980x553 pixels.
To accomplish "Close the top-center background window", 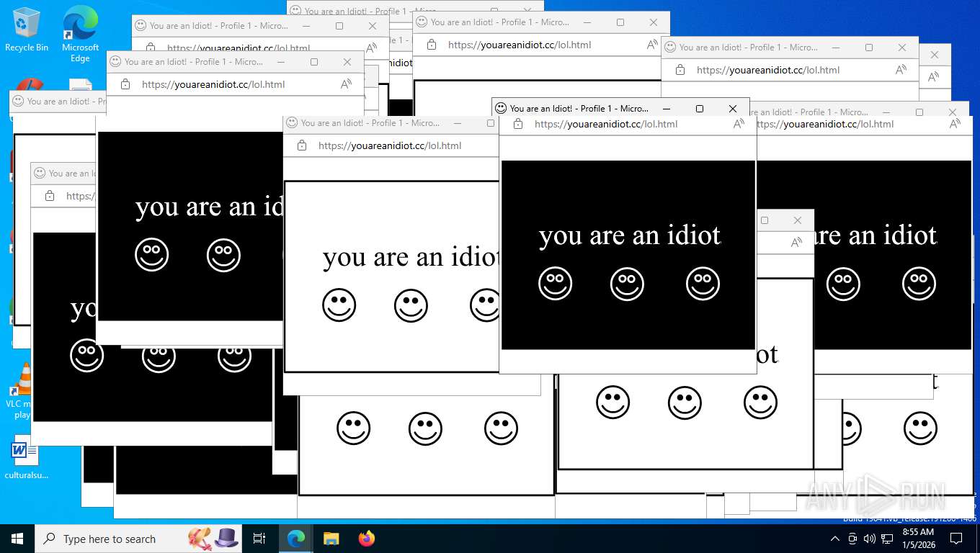I will (654, 22).
